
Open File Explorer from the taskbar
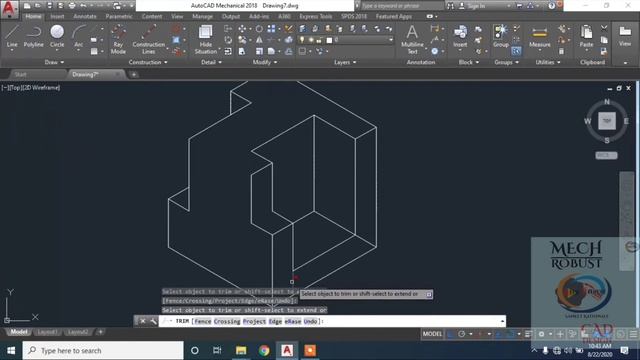pos(241,351)
